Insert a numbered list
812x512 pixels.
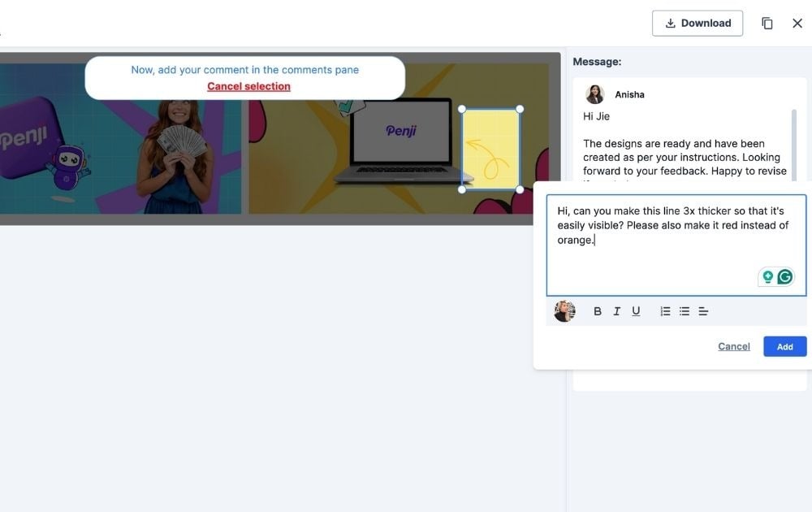tap(665, 311)
